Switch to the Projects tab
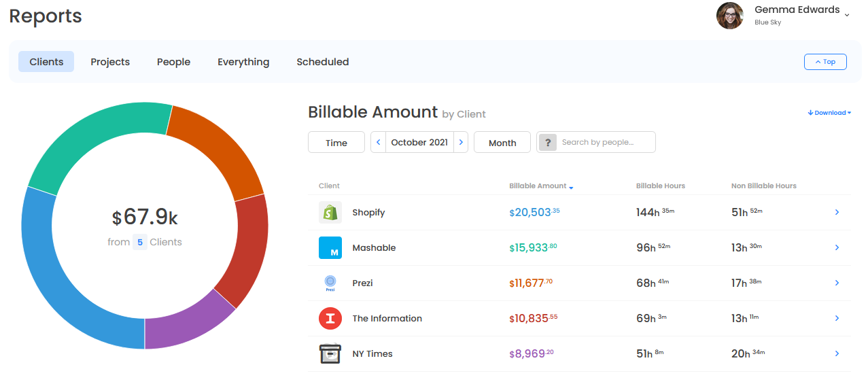This screenshot has width=868, height=384. 110,62
